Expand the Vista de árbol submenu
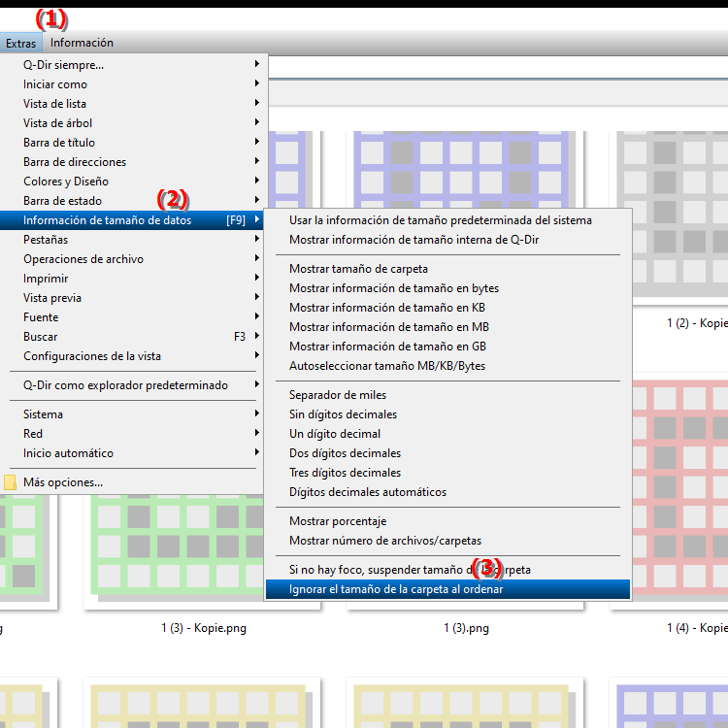The image size is (728, 728). pyautogui.click(x=58, y=123)
